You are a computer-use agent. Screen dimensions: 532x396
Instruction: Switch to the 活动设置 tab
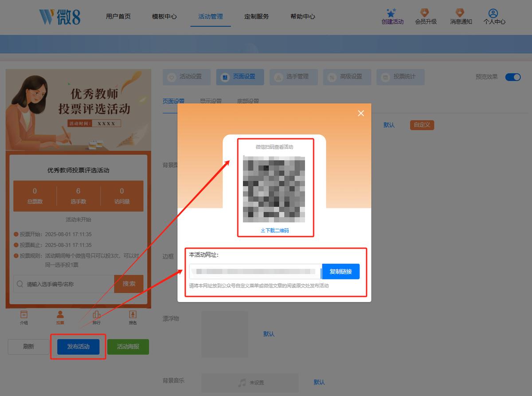tap(187, 77)
